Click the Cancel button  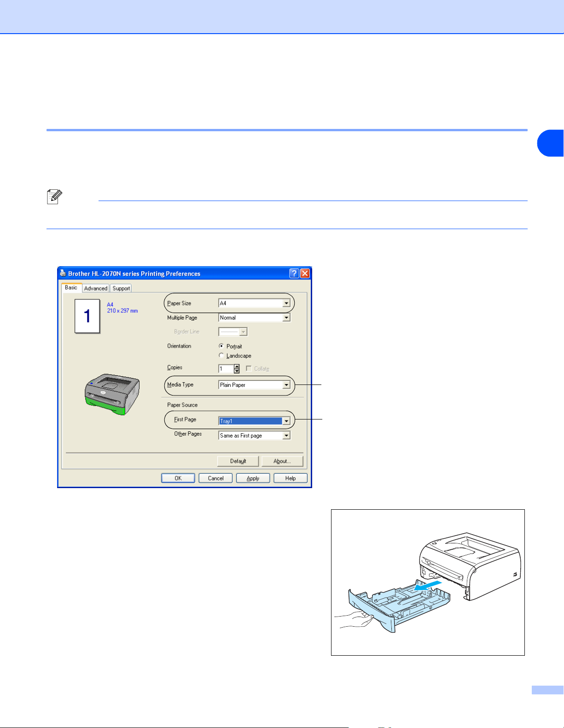click(215, 478)
